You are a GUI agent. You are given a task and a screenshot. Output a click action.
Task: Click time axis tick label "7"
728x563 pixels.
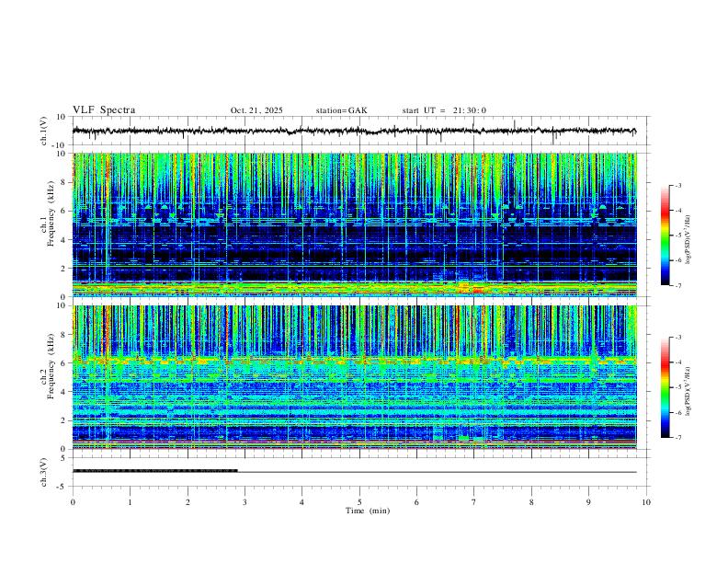pyautogui.click(x=474, y=502)
